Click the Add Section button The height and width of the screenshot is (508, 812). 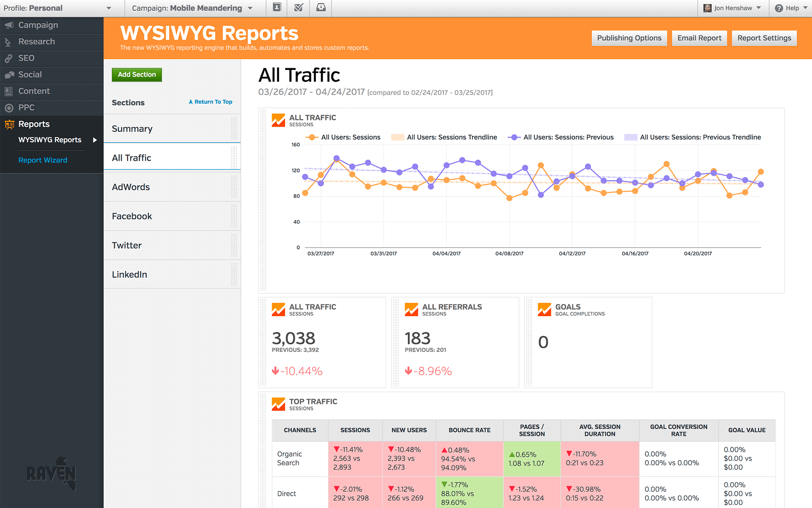click(137, 75)
